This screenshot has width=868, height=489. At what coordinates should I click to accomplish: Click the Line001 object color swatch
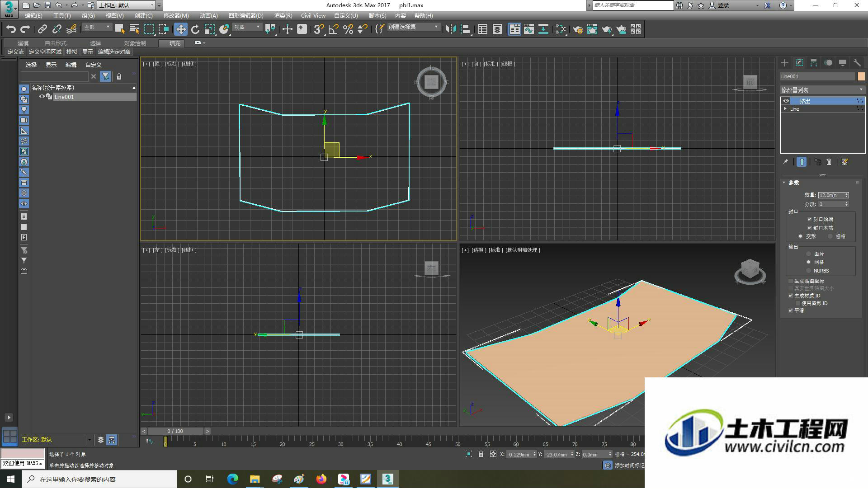(x=861, y=76)
